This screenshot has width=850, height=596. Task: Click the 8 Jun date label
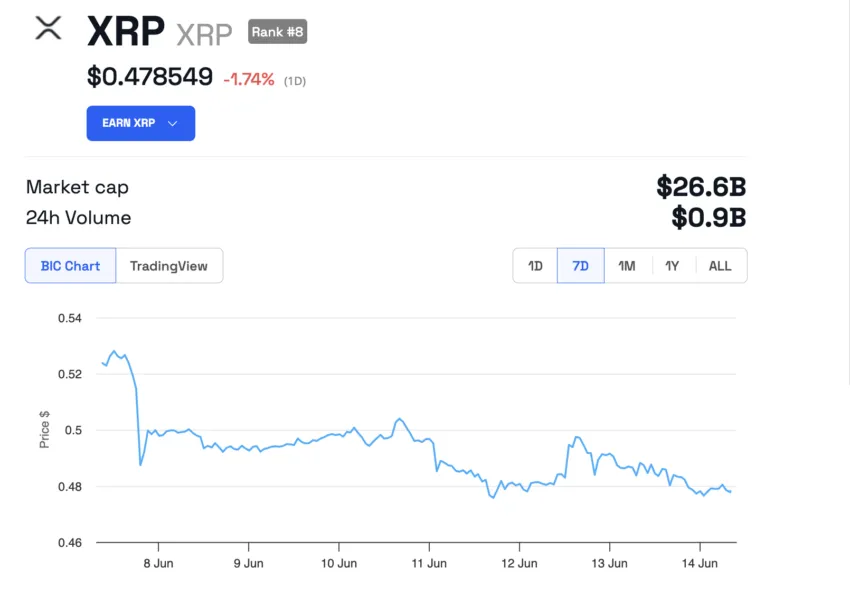pos(159,563)
